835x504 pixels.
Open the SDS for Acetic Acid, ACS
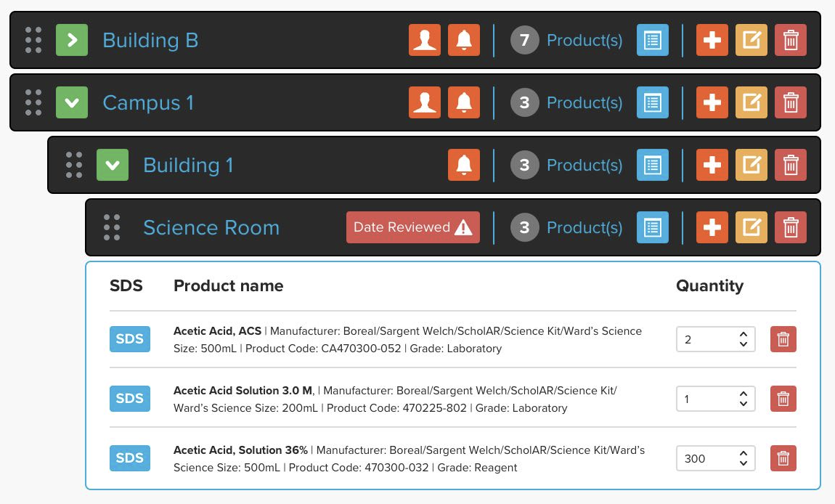(129, 338)
